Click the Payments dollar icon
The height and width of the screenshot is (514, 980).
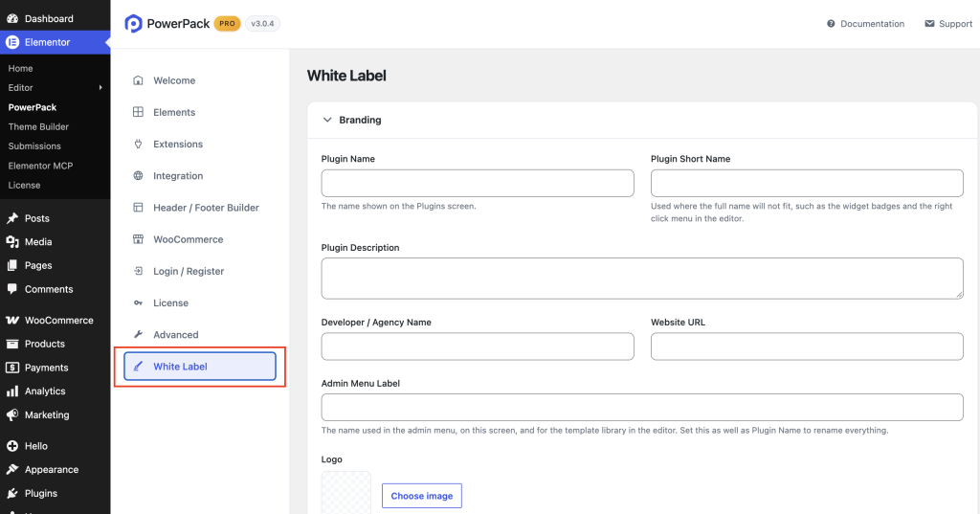11,368
